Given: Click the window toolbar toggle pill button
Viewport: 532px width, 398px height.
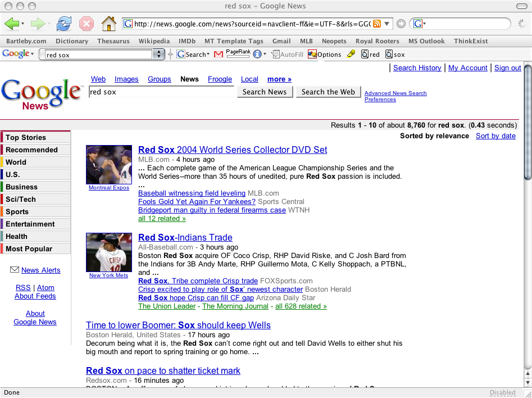Looking at the screenshot, I should 521,6.
